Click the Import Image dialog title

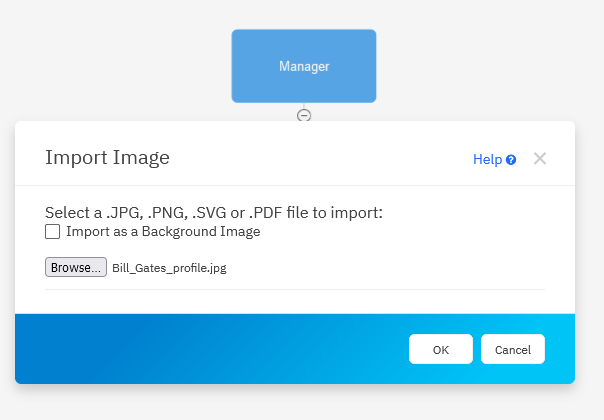107,157
